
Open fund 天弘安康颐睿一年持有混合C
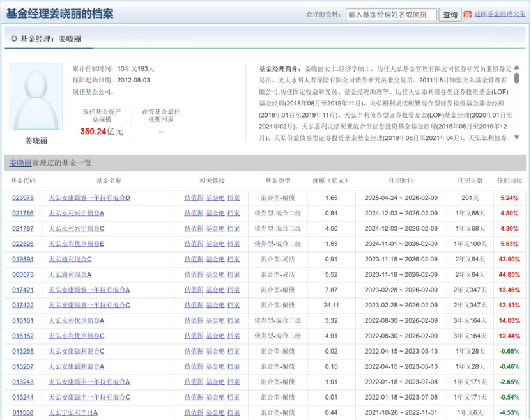click(89, 306)
